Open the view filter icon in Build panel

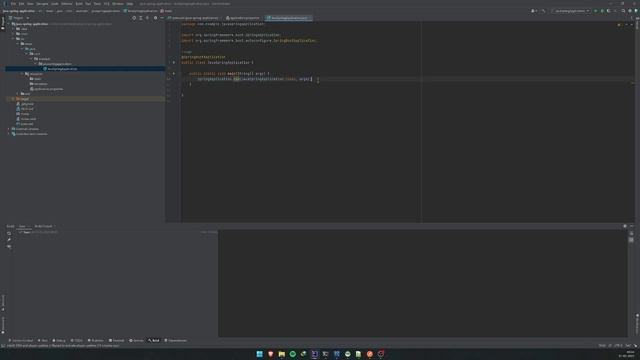coord(9,247)
